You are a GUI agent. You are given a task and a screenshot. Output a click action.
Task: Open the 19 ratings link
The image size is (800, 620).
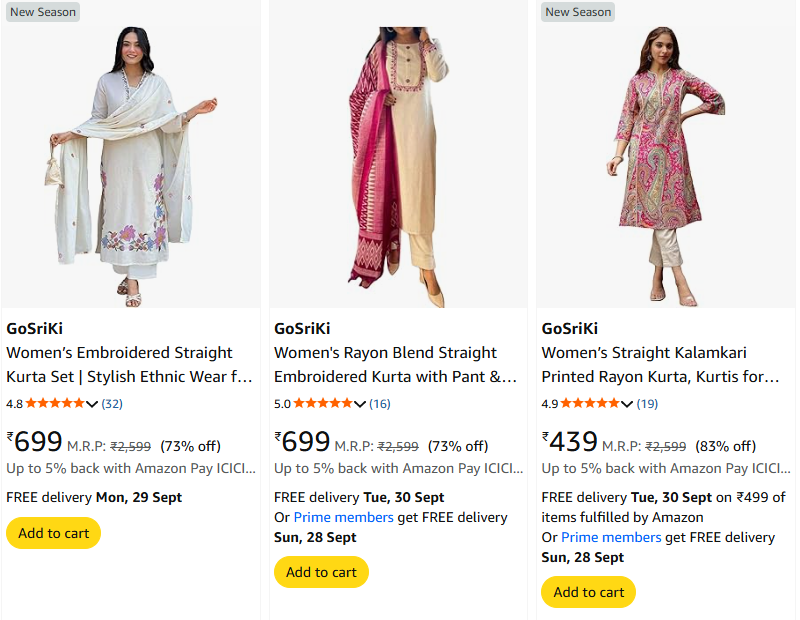tap(647, 404)
